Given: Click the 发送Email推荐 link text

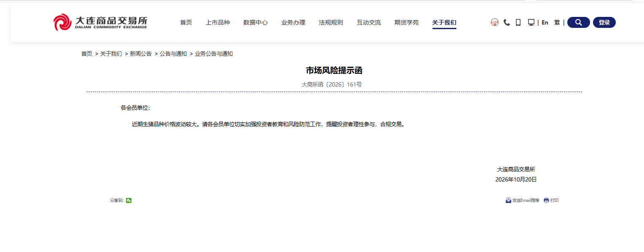Looking at the screenshot, I should 526,201.
